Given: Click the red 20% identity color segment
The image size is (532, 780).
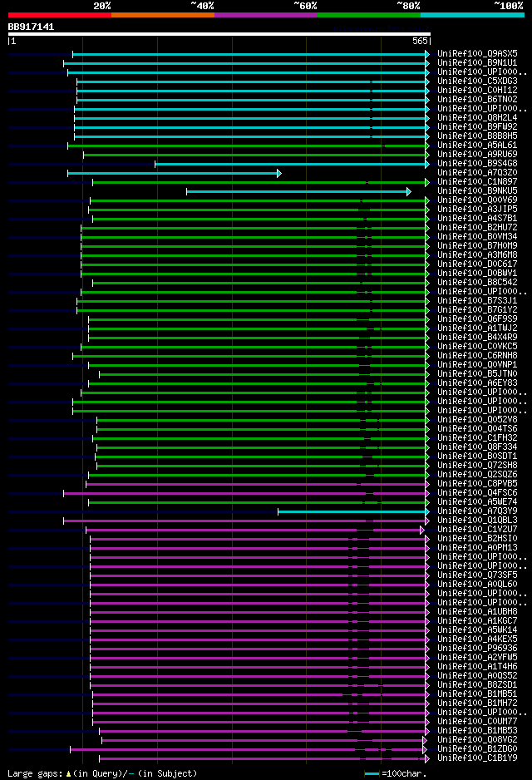Looking at the screenshot, I should [x=60, y=15].
